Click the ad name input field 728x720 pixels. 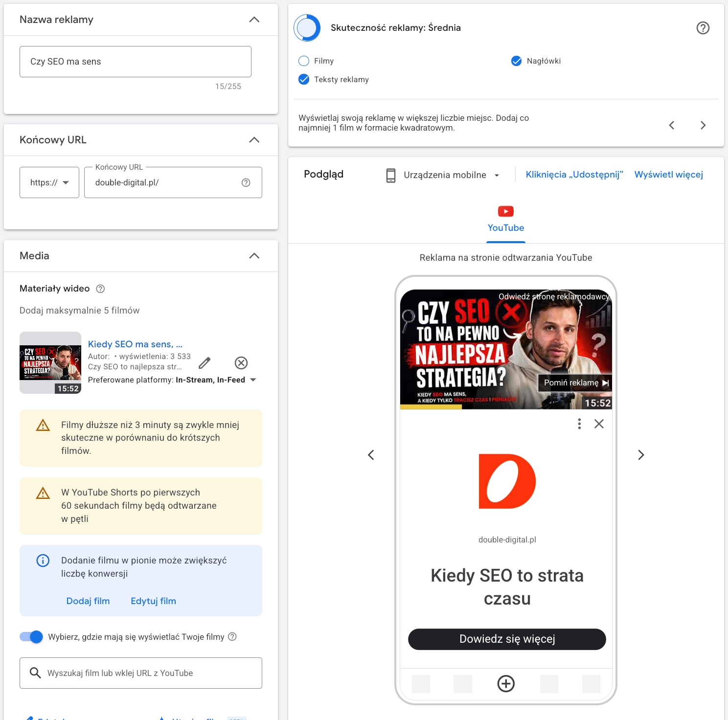point(136,62)
